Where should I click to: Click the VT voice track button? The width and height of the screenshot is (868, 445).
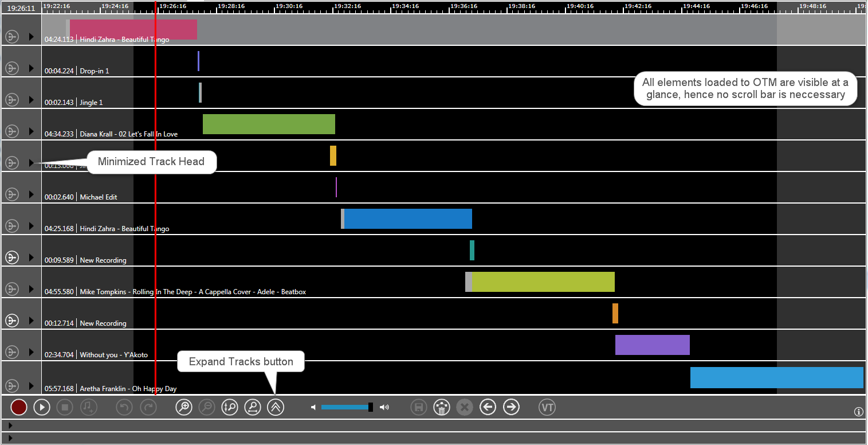click(x=548, y=408)
